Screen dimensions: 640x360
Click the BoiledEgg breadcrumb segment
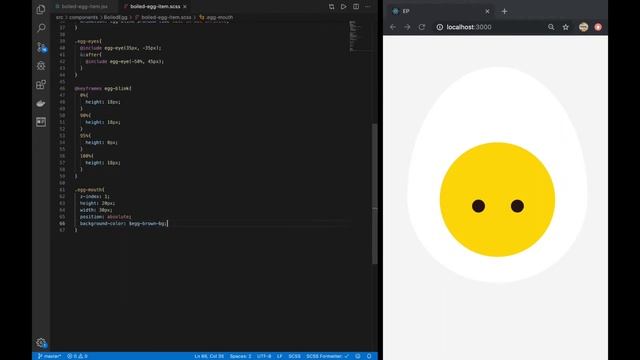[116, 17]
